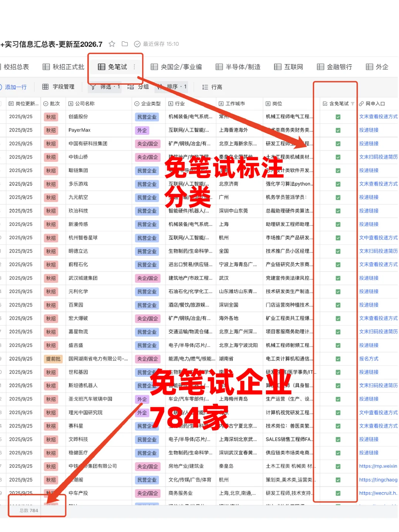Select 工作城市 column header
399x532 pixels.
point(239,104)
